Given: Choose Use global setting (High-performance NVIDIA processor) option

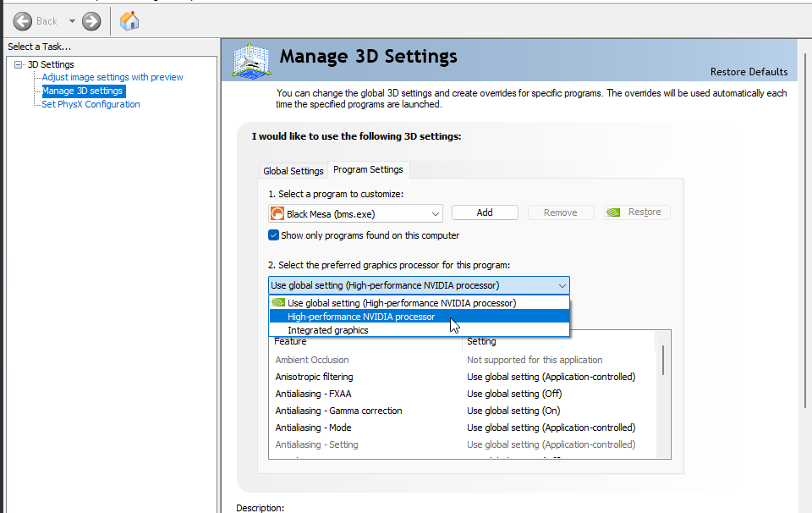Looking at the screenshot, I should click(x=420, y=303).
